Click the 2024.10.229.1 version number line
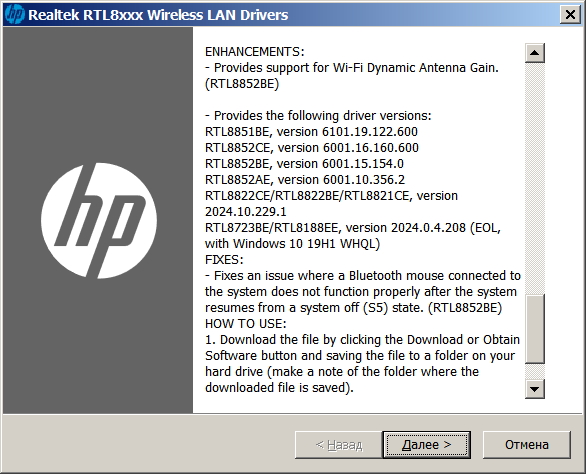The width and height of the screenshot is (586, 474). click(x=246, y=212)
